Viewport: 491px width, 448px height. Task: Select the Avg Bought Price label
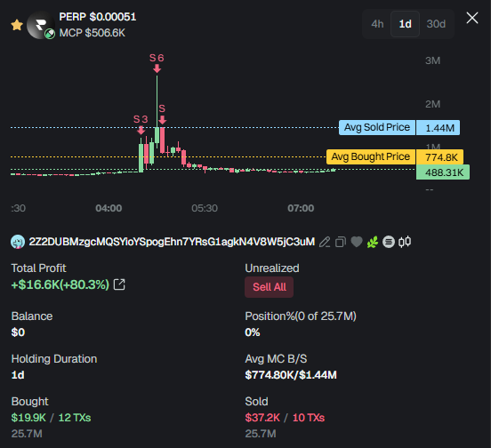371,156
